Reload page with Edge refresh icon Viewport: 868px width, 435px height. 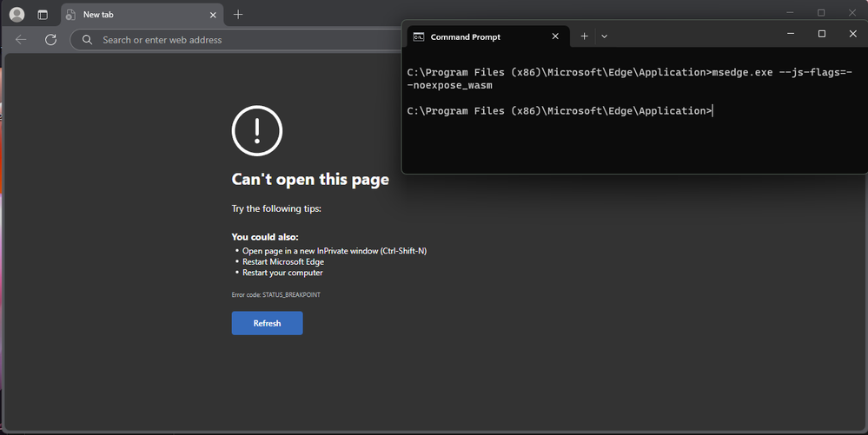point(51,40)
